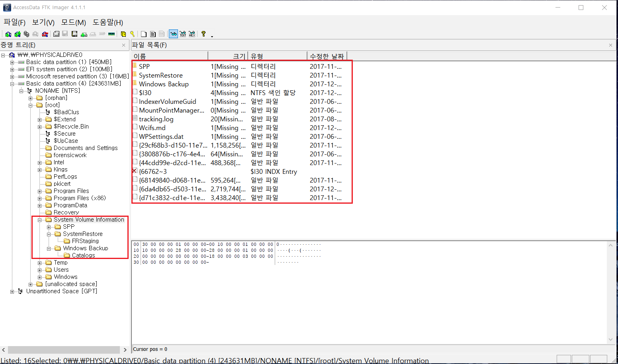
Task: Select the forensicwork folder in tree
Action: pos(70,155)
